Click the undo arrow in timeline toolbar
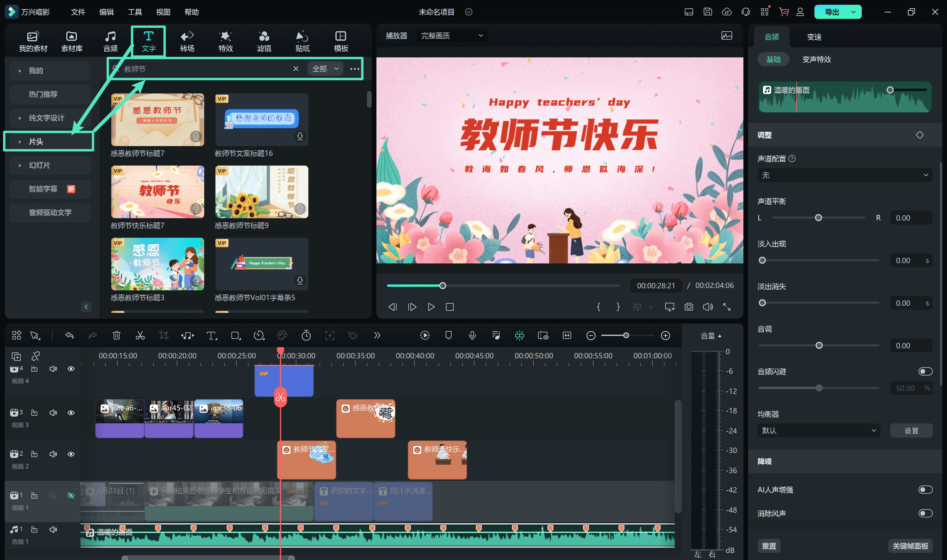This screenshot has height=560, width=947. click(x=70, y=336)
